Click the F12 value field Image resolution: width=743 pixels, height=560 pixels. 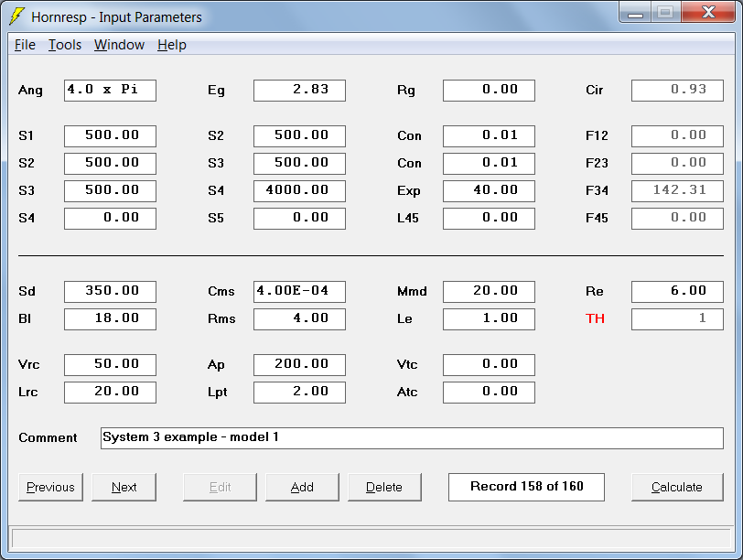[677, 136]
